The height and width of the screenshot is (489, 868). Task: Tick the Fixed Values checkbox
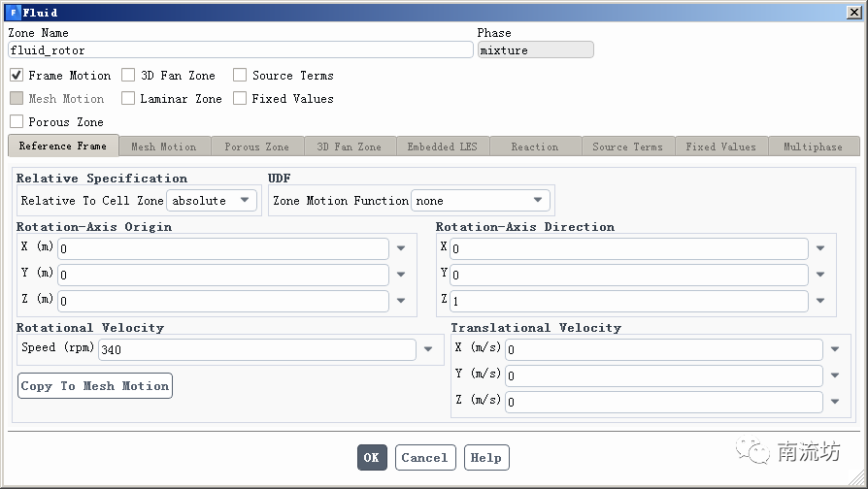point(240,99)
